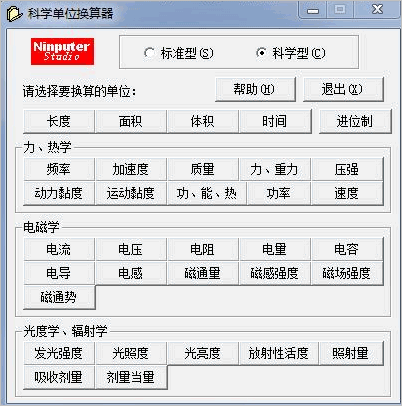Open the 帮助(H) help button
The width and height of the screenshot is (402, 406).
coord(255,89)
